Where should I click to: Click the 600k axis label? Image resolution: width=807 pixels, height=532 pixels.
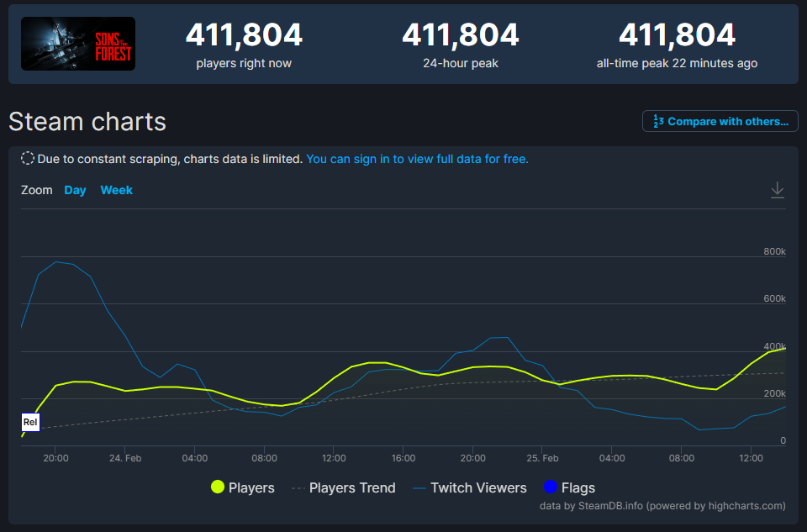pos(774,299)
